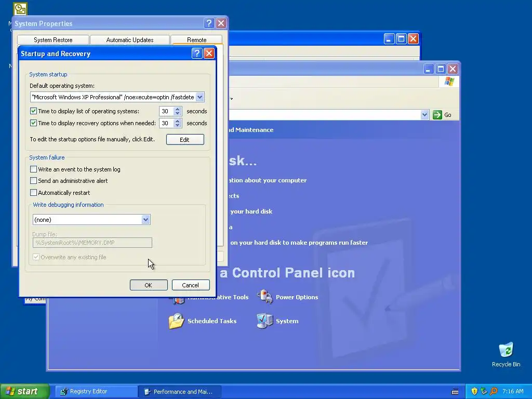Screen dimensions: 532x399
Task: Close the Performance and Maintenance window
Action: tap(453, 69)
